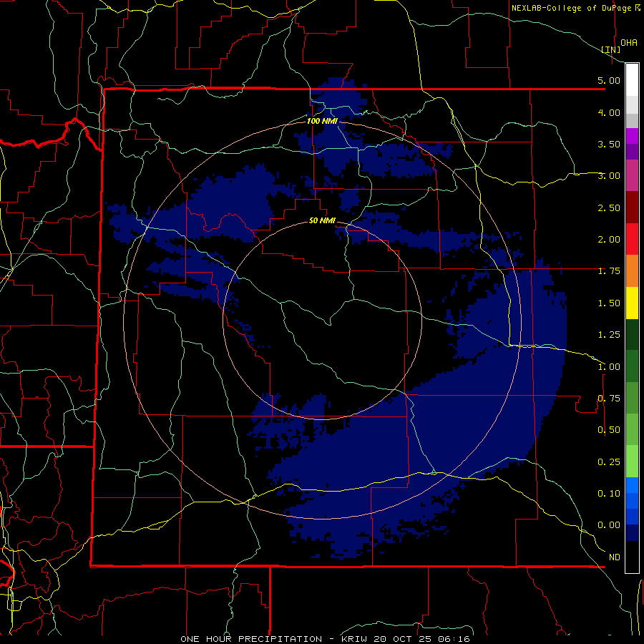Click the 0.00 legend value

(609, 525)
